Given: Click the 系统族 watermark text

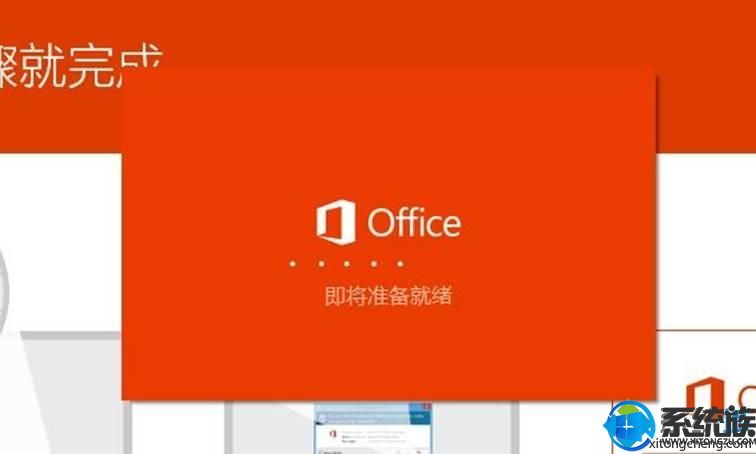Looking at the screenshot, I should tap(708, 422).
